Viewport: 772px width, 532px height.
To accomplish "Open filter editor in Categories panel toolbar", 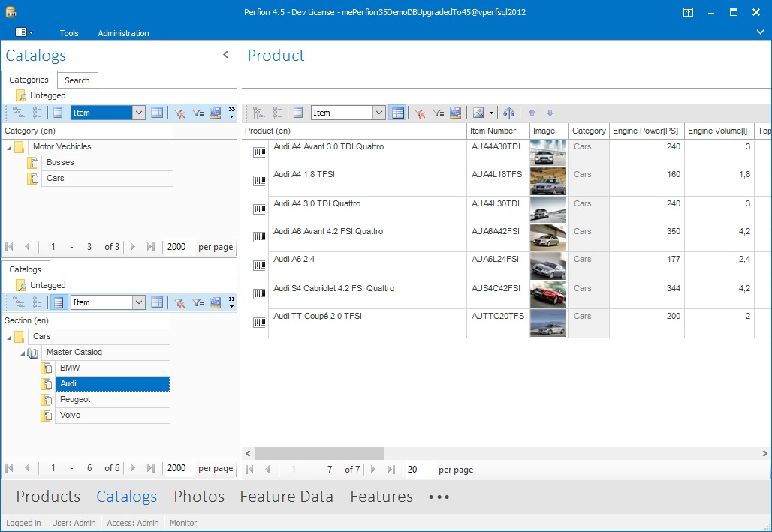I will click(x=198, y=113).
